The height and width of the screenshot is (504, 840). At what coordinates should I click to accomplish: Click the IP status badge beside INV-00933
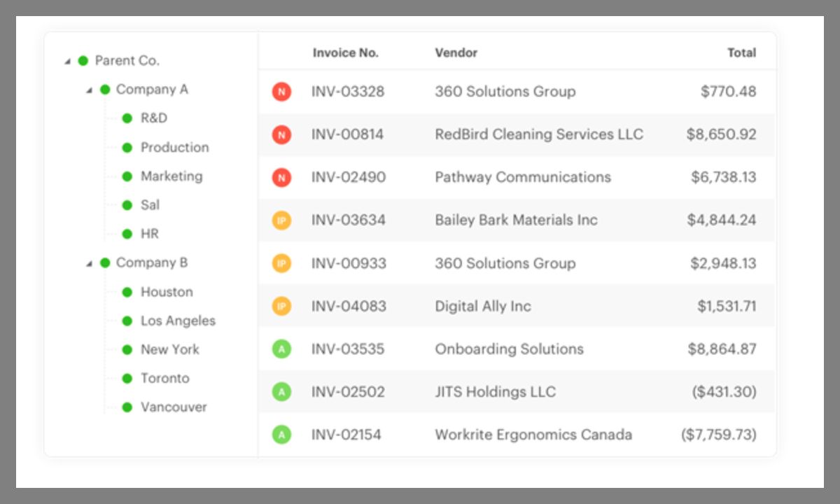pos(281,263)
